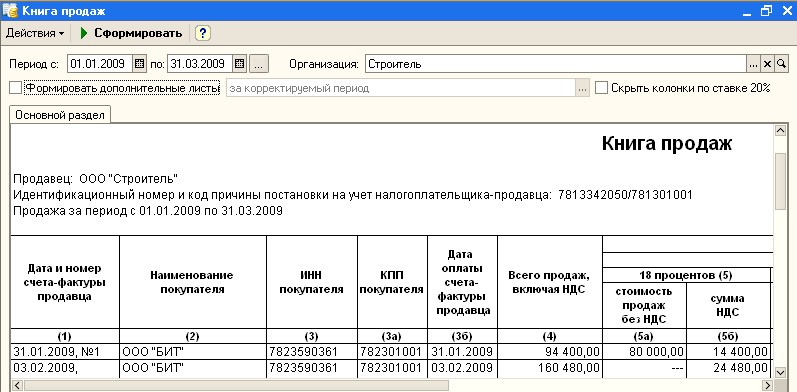797x392 pixels.
Task: Open calendar for period end date
Action: coord(240,64)
